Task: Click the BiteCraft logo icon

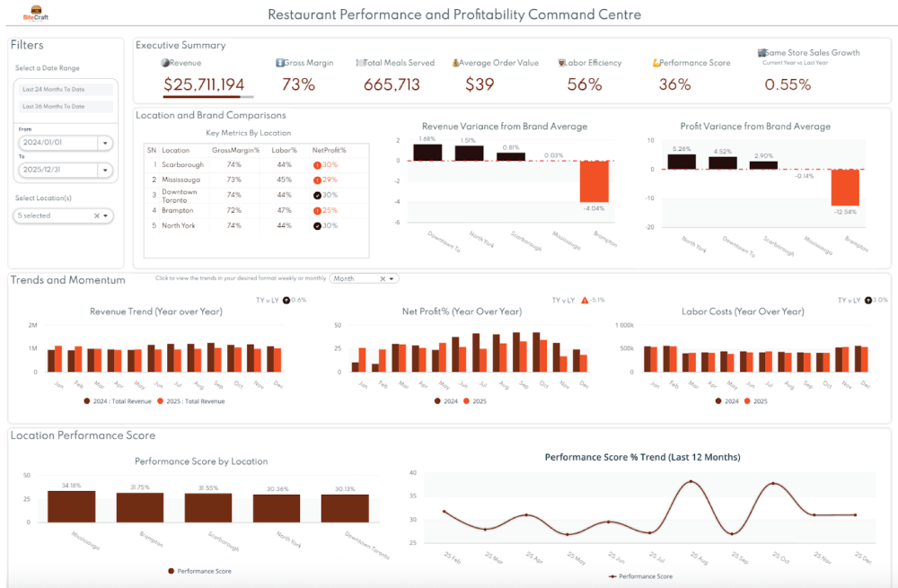Action: (x=36, y=13)
